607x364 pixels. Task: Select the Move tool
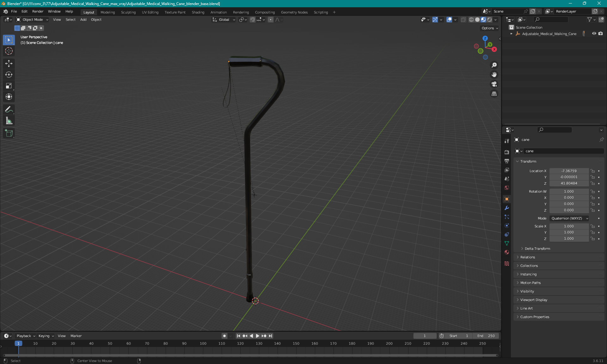click(x=9, y=64)
